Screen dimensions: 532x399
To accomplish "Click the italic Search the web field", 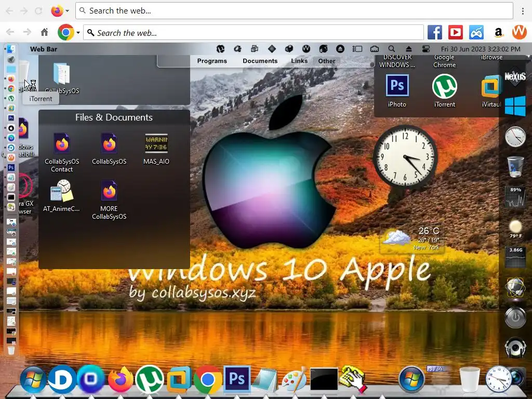I will pyautogui.click(x=254, y=33).
